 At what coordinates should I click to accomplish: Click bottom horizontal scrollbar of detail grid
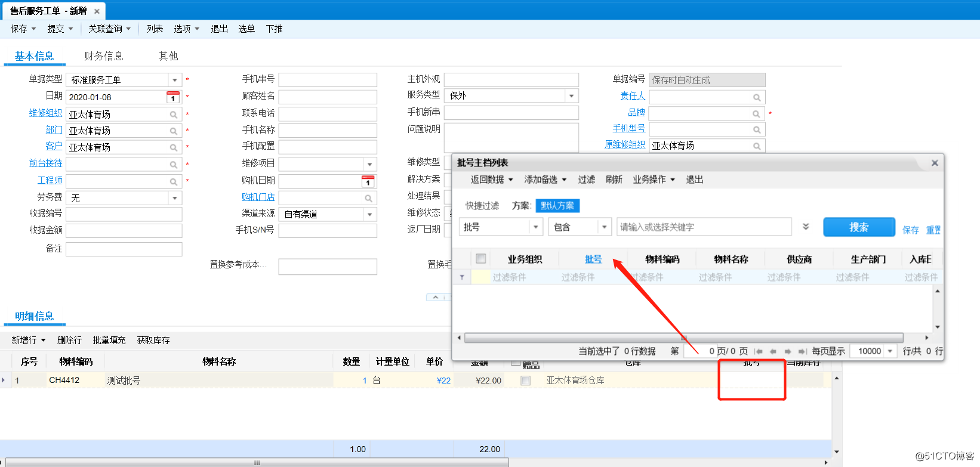(257, 462)
